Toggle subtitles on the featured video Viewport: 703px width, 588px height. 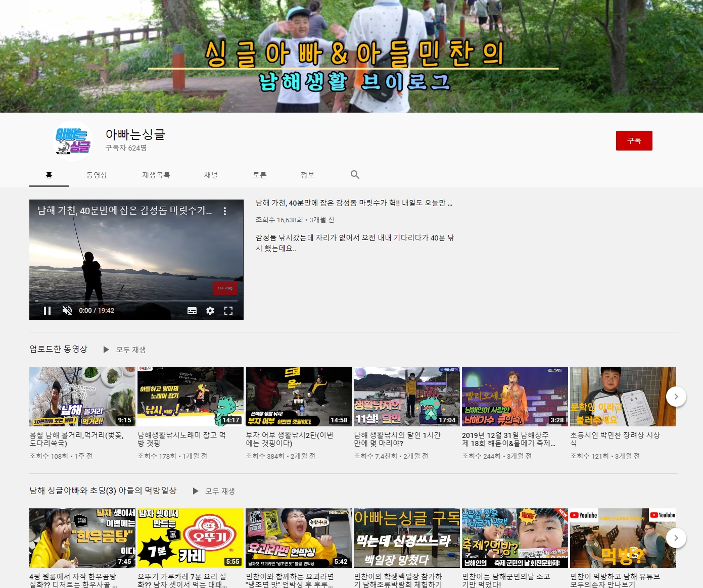point(192,311)
